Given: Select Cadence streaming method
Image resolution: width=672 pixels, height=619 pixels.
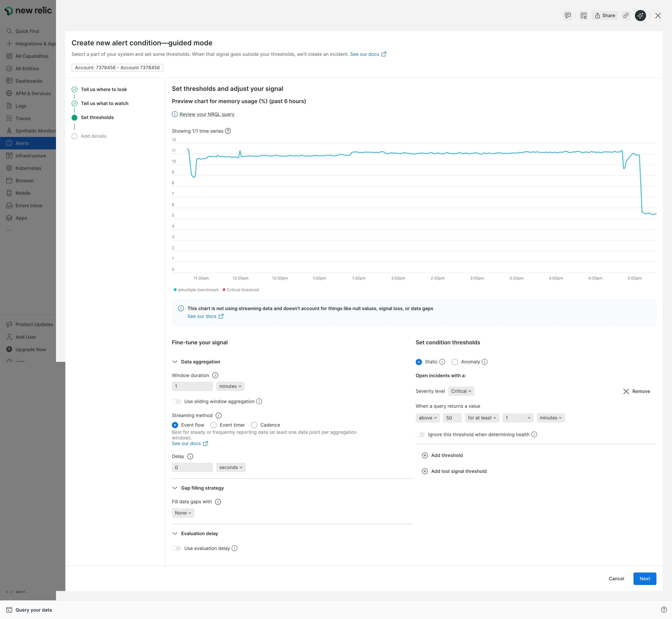Looking at the screenshot, I should [254, 425].
